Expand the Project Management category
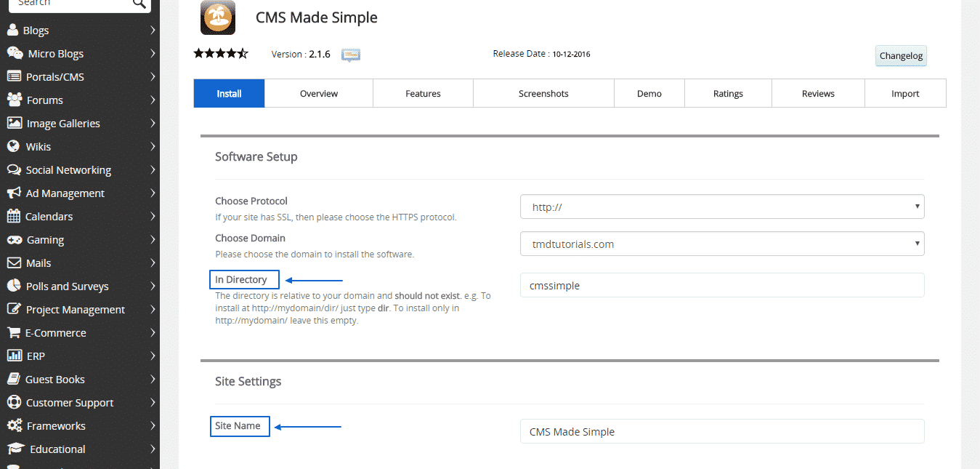This screenshot has height=469, width=980. pos(153,310)
